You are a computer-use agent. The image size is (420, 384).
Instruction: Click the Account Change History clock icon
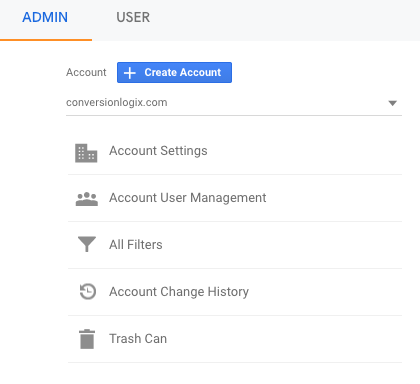pos(88,291)
